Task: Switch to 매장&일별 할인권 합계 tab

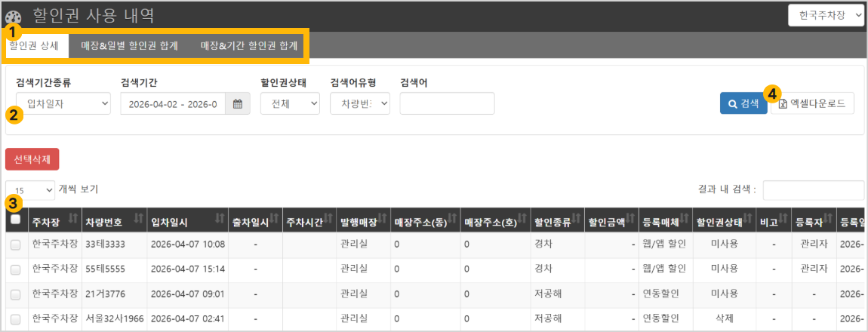Action: 129,45
